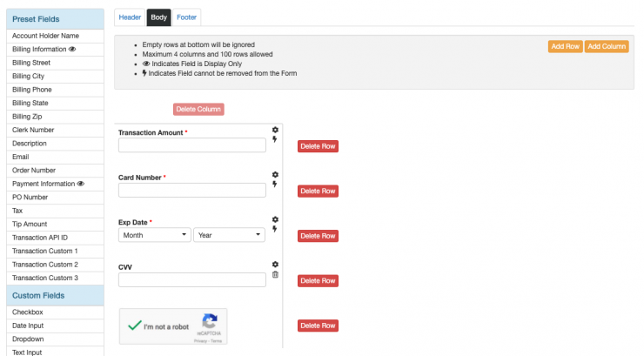Select Text Input custom field
Screen dimensions: 644x356
point(55,352)
